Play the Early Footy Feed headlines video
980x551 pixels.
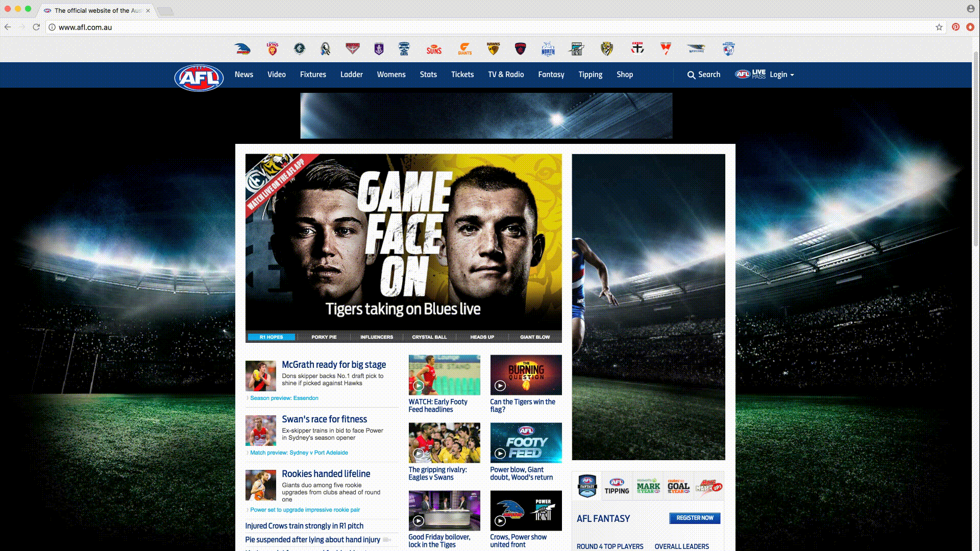coord(444,375)
